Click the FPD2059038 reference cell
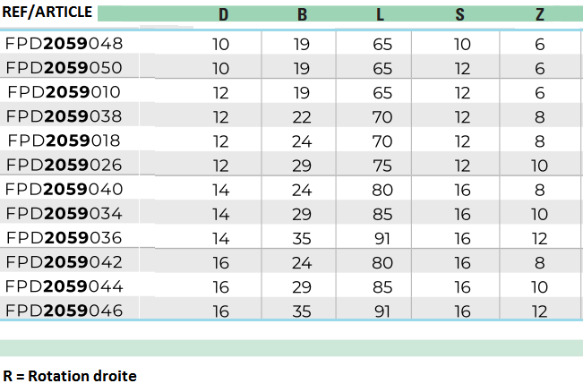The image size is (583, 392). coord(64,116)
